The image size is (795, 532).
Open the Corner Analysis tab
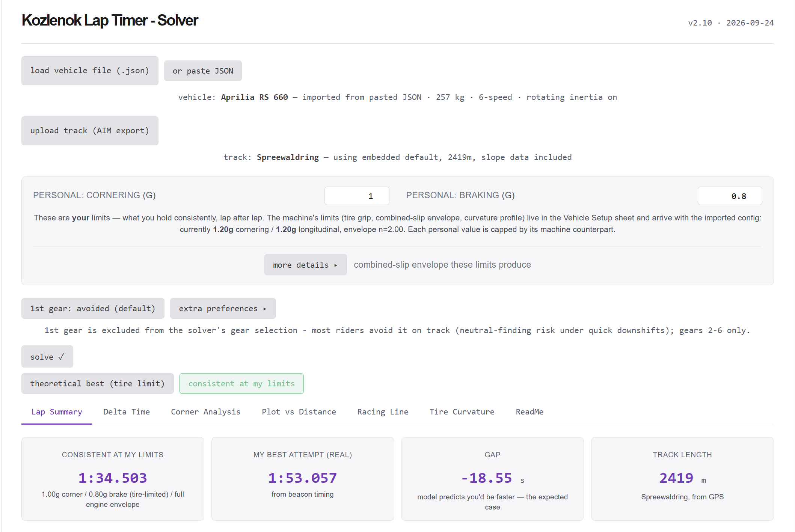[x=206, y=412]
